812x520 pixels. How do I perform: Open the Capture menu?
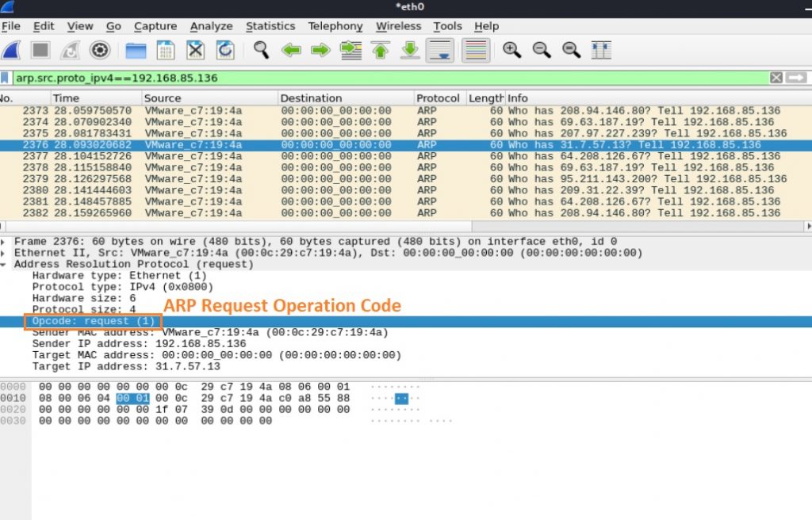pyautogui.click(x=155, y=26)
